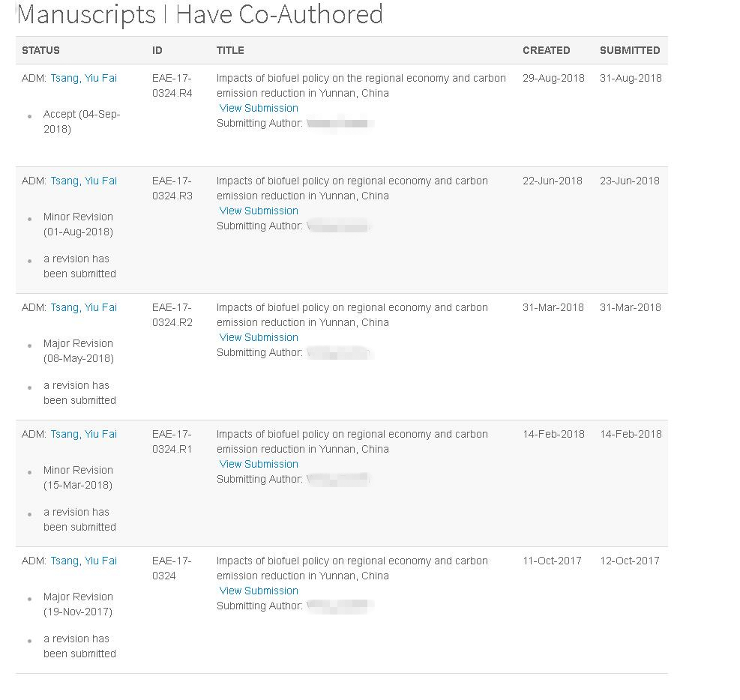This screenshot has height=700, width=740.
Task: Click the Minor Revision (01-Aug-2018) status
Action: coord(78,224)
